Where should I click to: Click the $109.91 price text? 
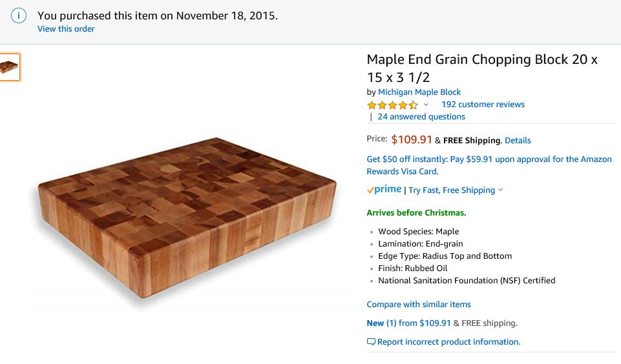[412, 139]
